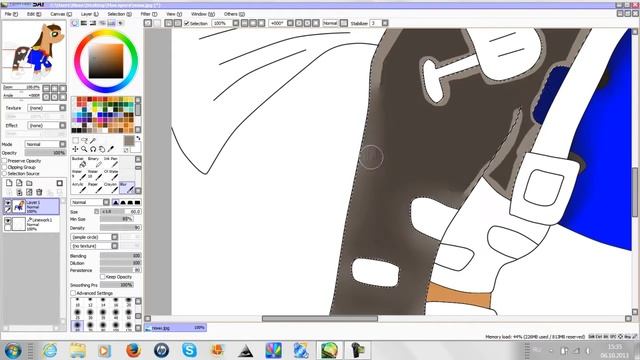This screenshot has width=640, height=360.
Task: Open the Effect dropdown
Action: [47, 125]
